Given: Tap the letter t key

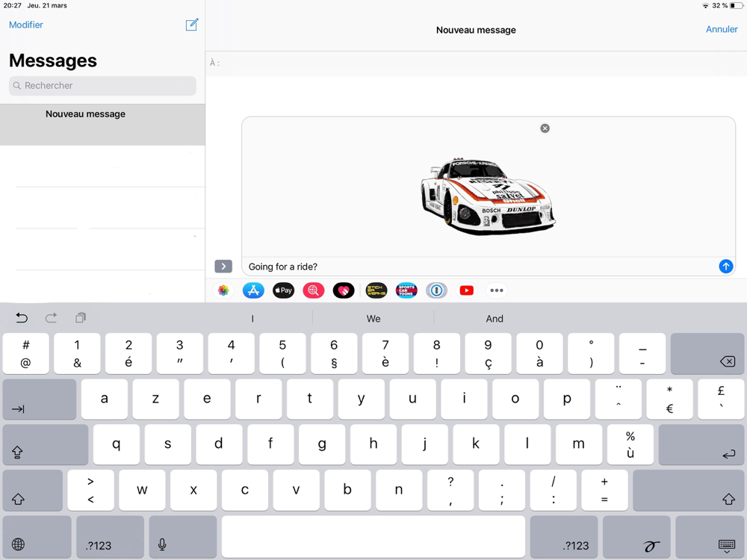Looking at the screenshot, I should 310,399.
